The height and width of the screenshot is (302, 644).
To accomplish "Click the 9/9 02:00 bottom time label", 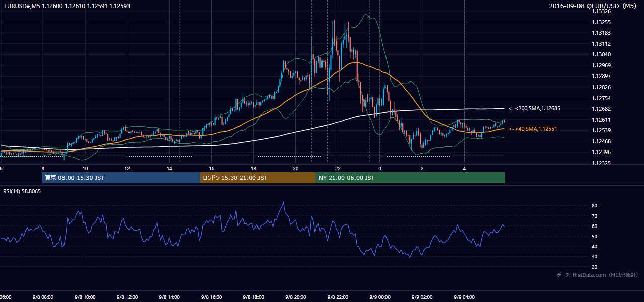I will pos(422,297).
